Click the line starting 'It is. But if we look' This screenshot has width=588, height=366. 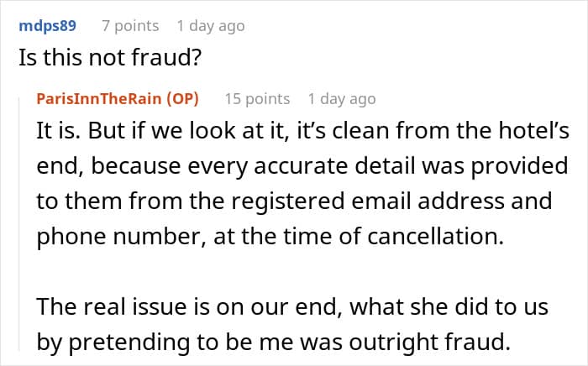pos(303,131)
